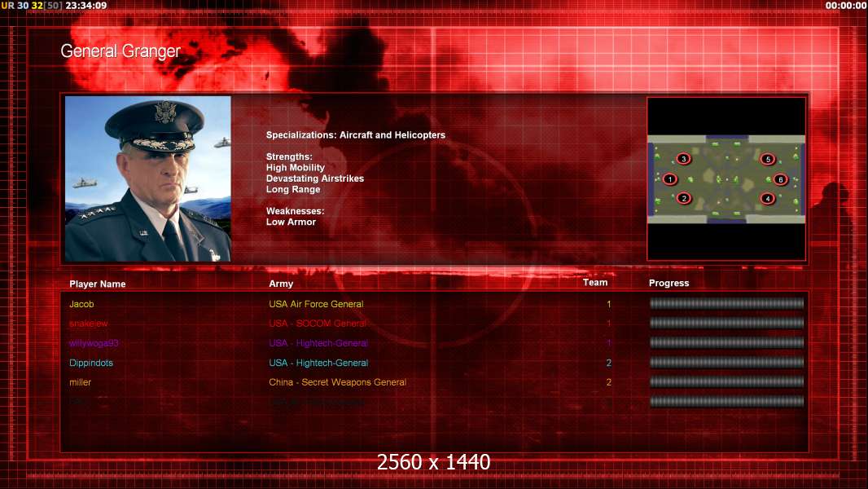Click the Devastating Airstrikes strength text

pos(315,178)
